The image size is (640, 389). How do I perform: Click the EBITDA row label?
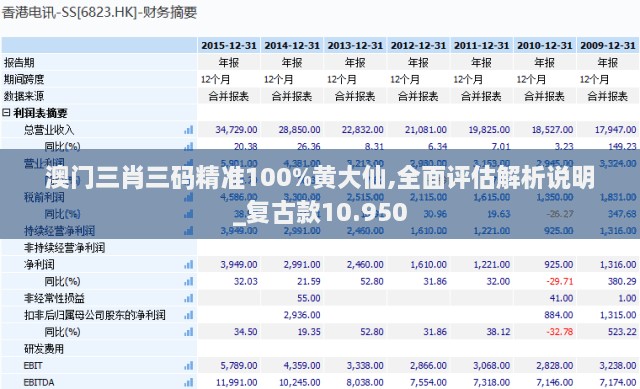(39, 382)
